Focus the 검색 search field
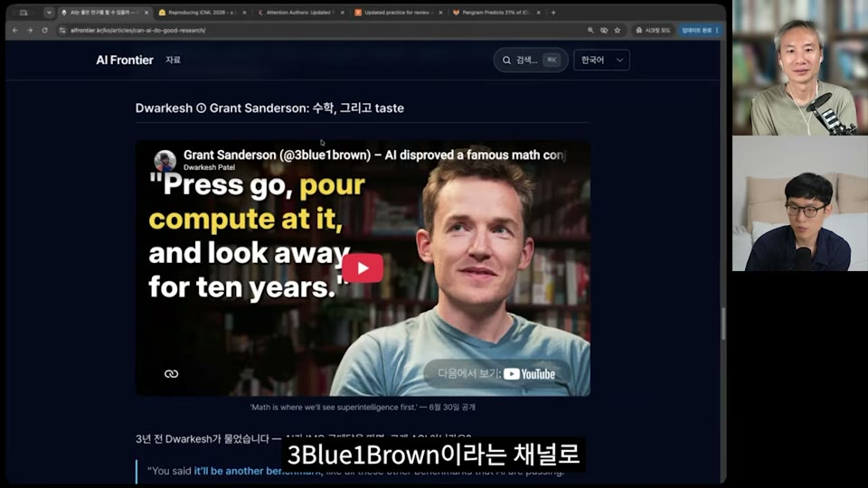868x488 pixels. [x=531, y=60]
